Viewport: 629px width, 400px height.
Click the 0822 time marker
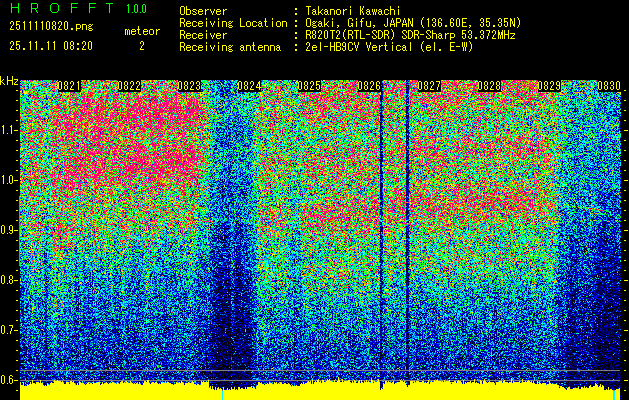129,86
